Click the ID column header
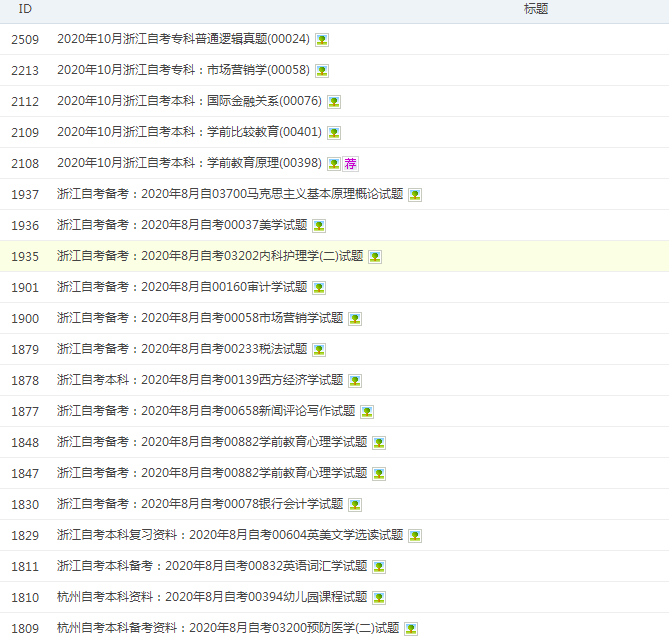The width and height of the screenshot is (669, 640). (25, 9)
